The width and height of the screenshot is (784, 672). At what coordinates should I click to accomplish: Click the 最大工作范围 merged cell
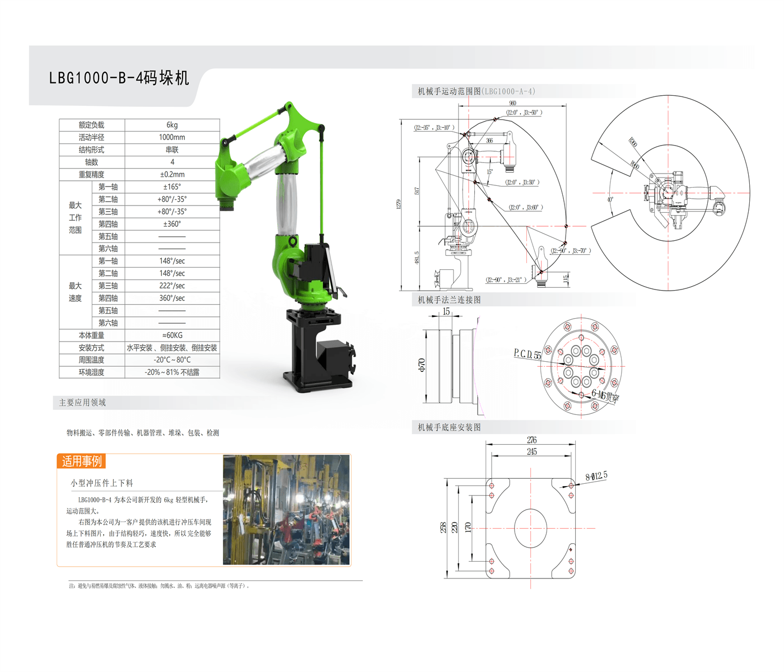76,217
